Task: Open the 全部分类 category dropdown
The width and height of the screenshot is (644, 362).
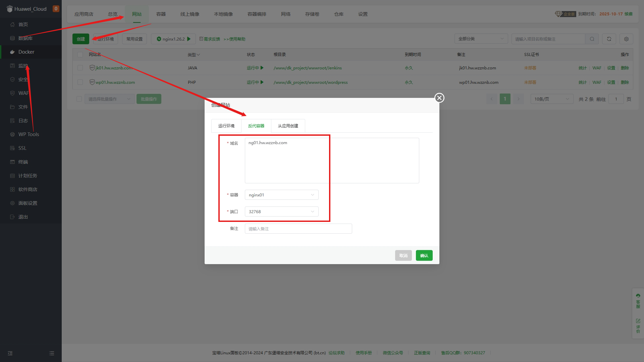Action: 481,39
